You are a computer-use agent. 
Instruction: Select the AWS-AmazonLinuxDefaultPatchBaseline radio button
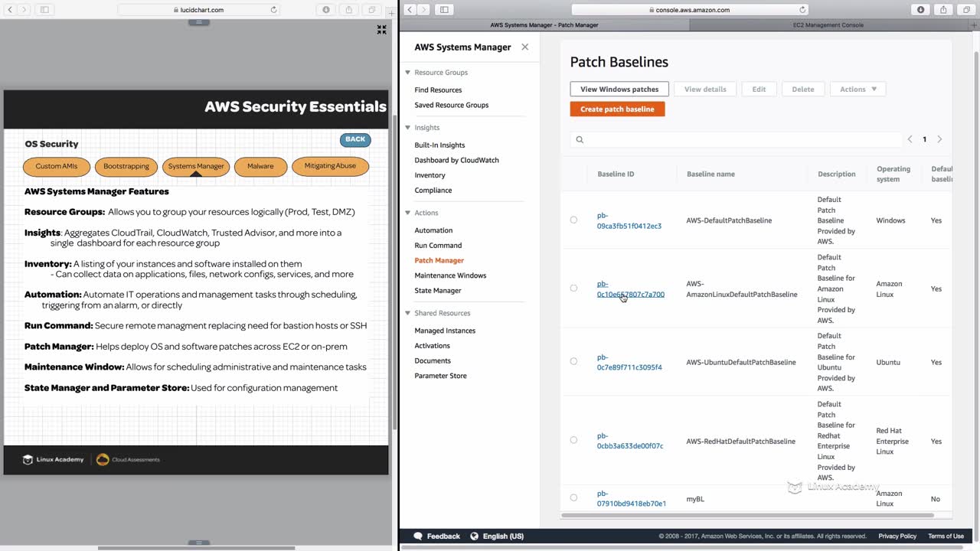coord(573,289)
